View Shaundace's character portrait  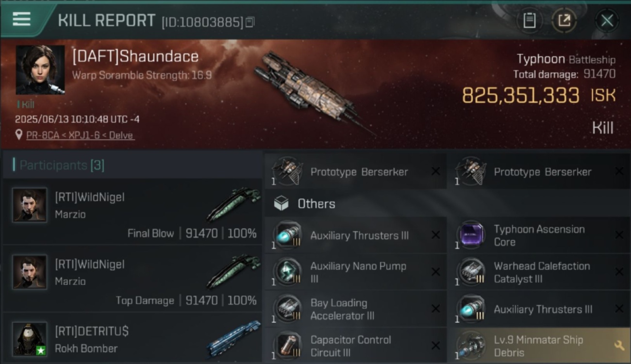pos(40,70)
